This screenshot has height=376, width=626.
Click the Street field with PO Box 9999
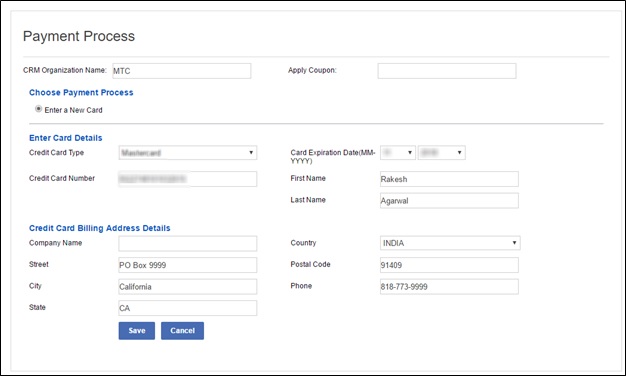click(x=188, y=265)
